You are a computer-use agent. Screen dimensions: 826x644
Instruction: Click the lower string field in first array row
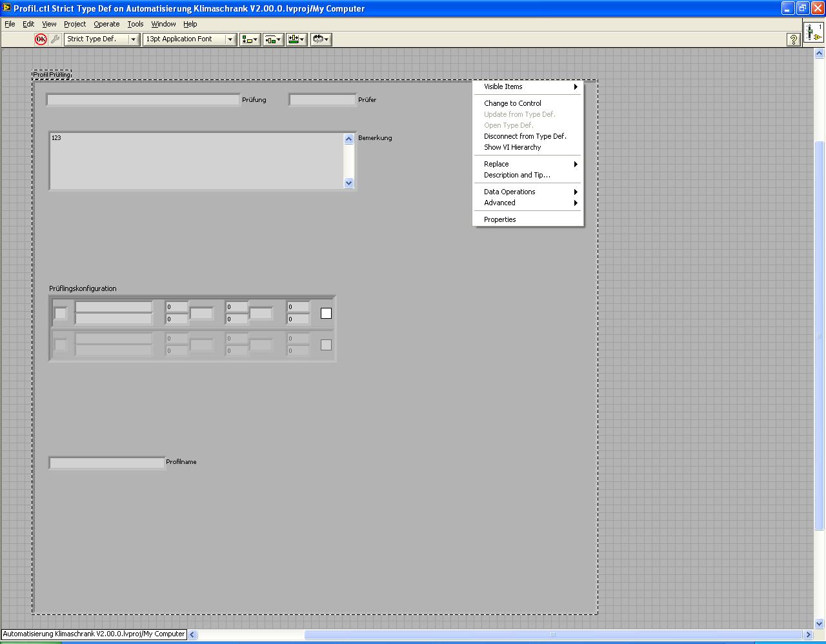(x=114, y=319)
